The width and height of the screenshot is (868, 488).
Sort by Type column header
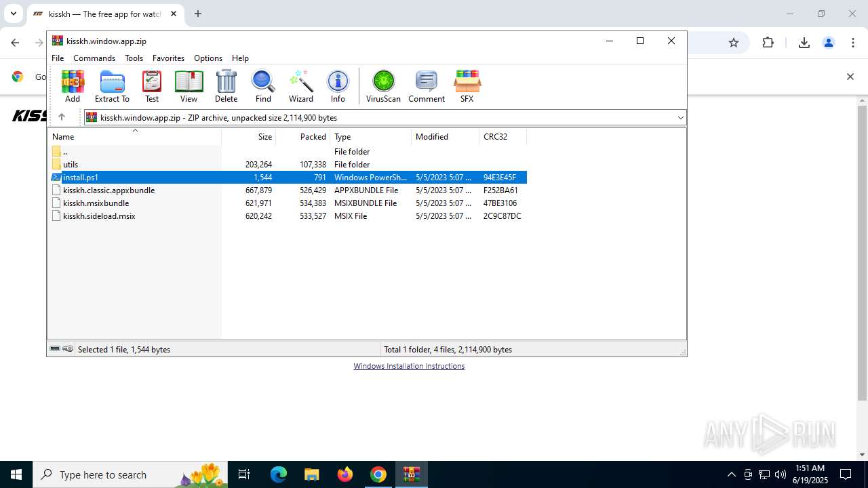point(371,137)
